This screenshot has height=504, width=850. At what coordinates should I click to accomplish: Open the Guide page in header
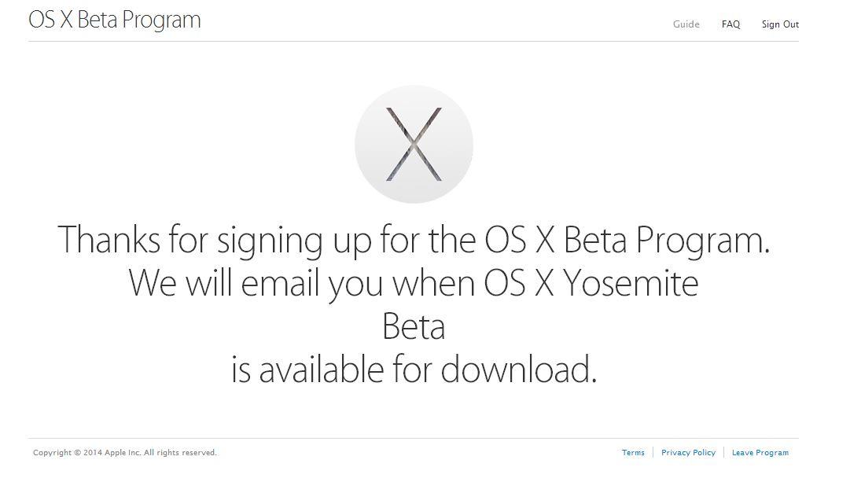click(x=686, y=24)
